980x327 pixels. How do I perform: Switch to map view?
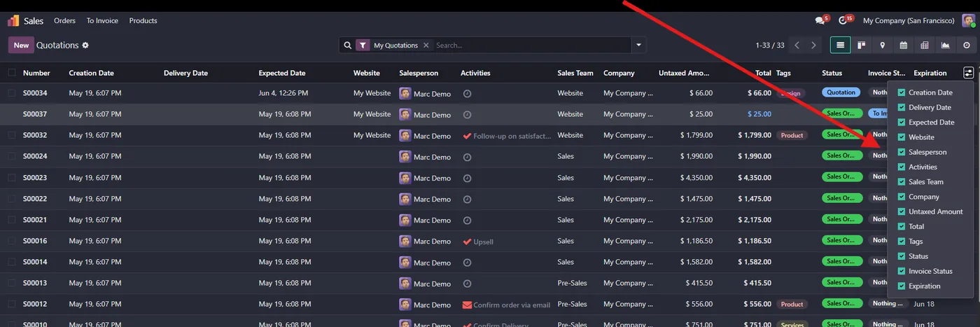(883, 45)
